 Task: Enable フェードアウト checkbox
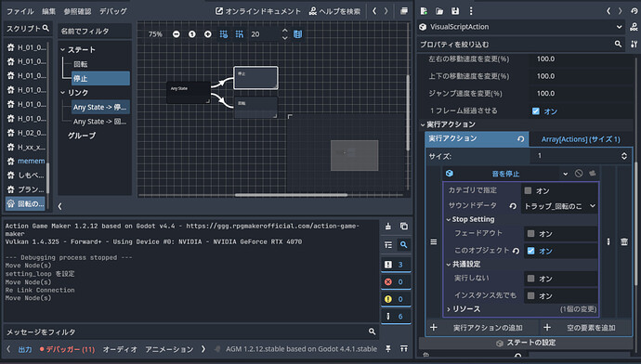[x=530, y=233]
